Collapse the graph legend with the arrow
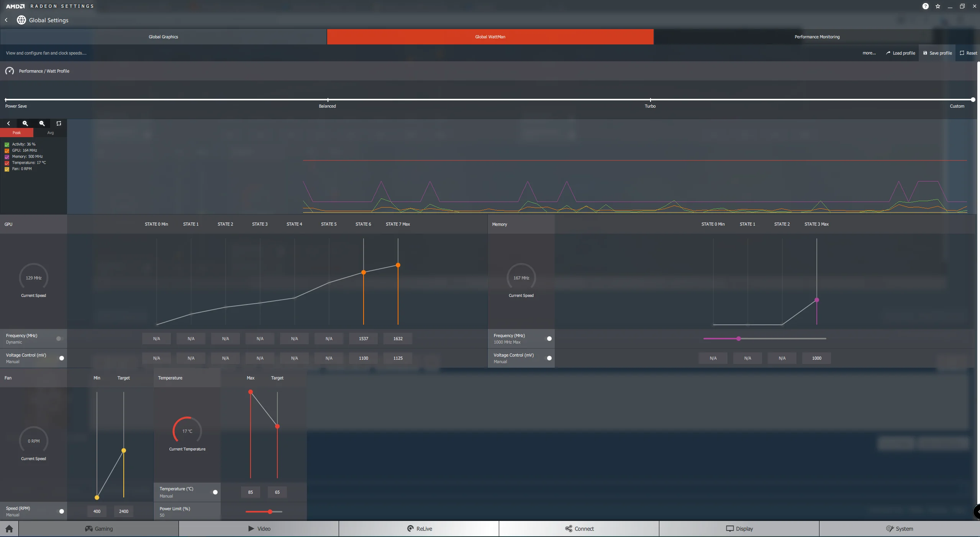The width and height of the screenshot is (980, 537). click(8, 123)
